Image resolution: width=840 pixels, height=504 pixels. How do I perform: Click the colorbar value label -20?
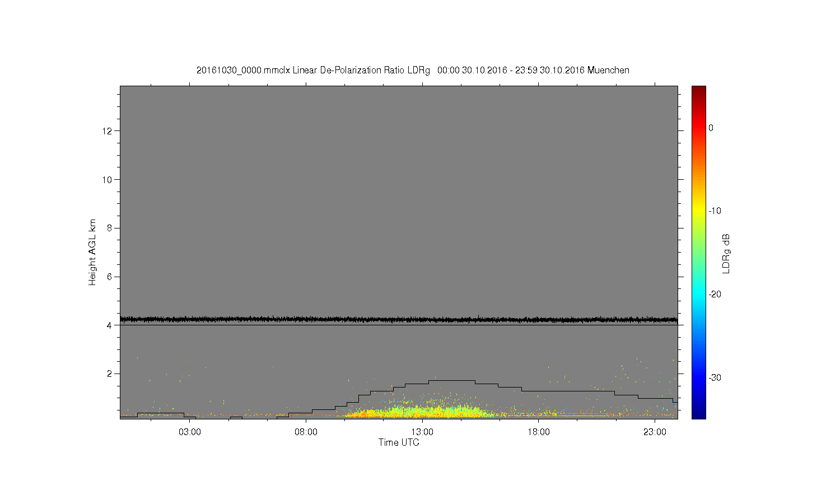pos(715,295)
